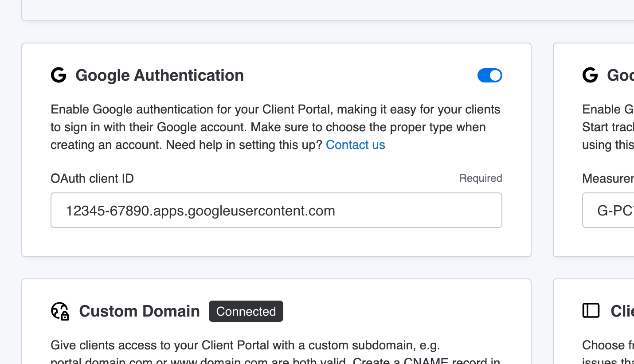Screen dimensions: 634x364
Task: Focus the OAuth client ID input field
Action: (x=276, y=210)
